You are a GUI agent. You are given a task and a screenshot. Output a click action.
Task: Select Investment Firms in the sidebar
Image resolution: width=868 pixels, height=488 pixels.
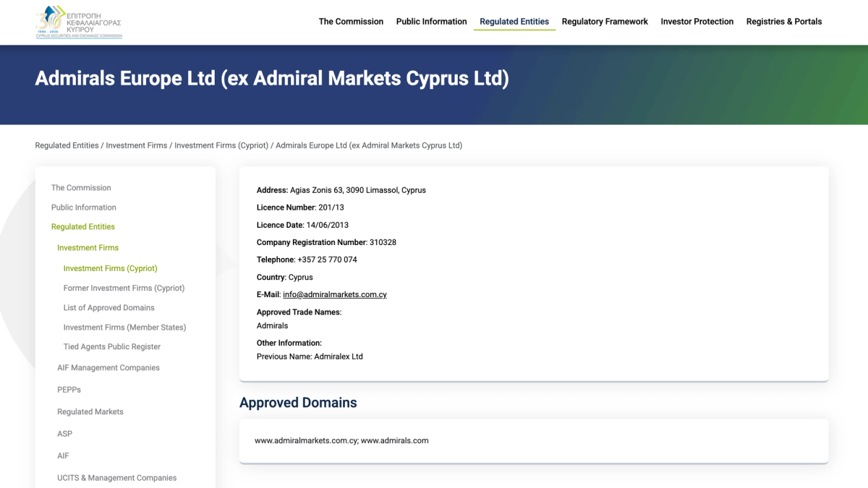88,248
